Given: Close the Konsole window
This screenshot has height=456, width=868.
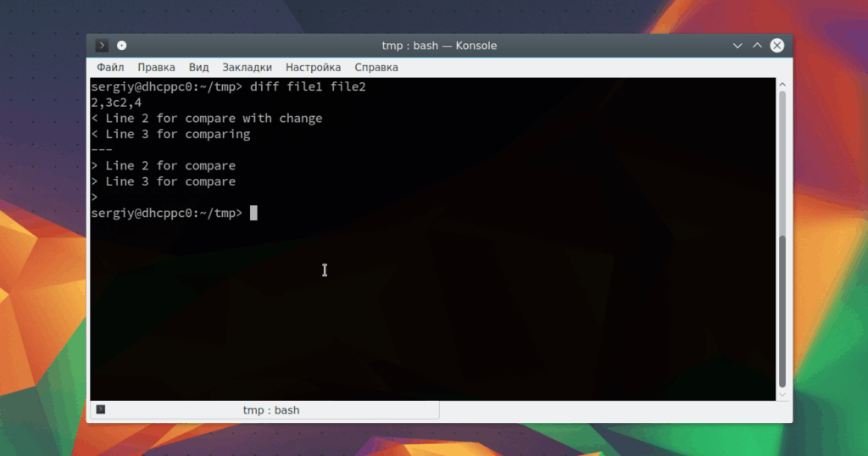Looking at the screenshot, I should [777, 46].
